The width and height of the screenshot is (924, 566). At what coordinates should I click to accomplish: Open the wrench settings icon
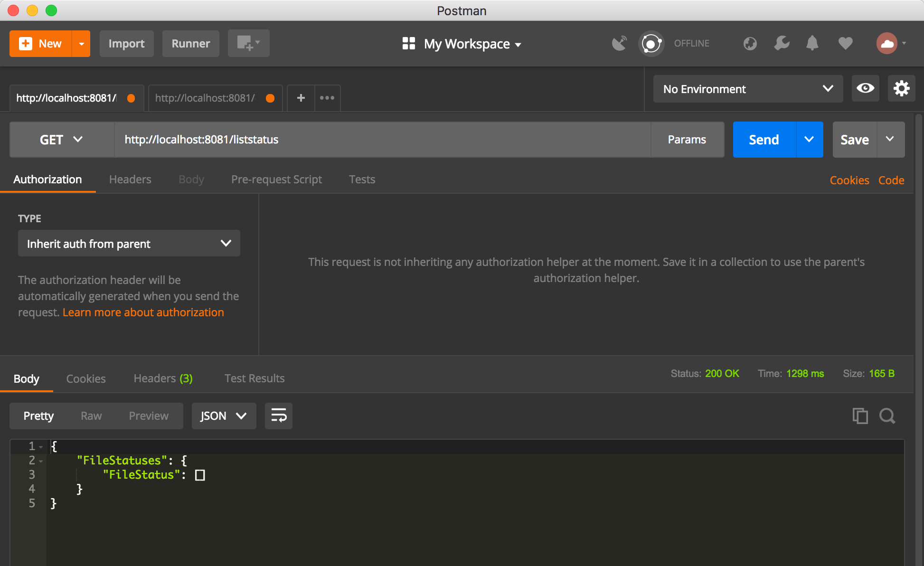[782, 44]
